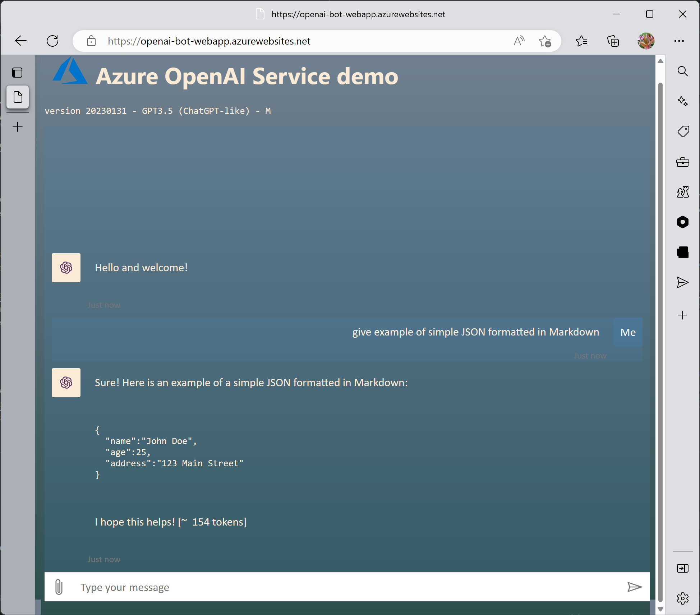
Task: Open the Edge sidebar search icon
Action: (682, 71)
